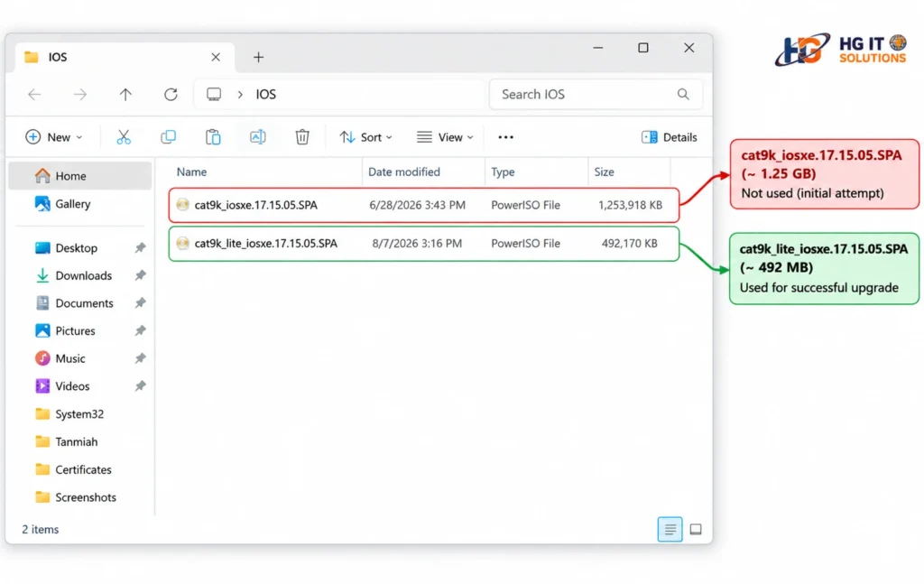Open the Certificates folder shortcut
This screenshot has height=584, width=924.
tap(80, 469)
